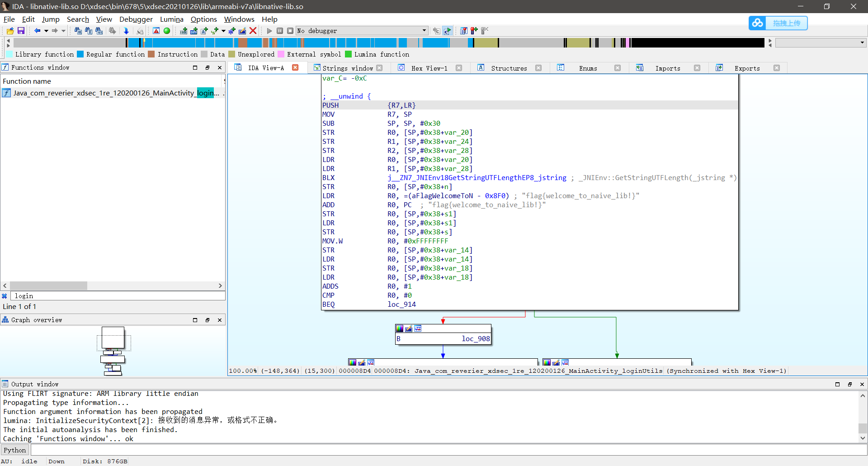Terminate the process with the stop icon
868x466 pixels.
tap(290, 31)
